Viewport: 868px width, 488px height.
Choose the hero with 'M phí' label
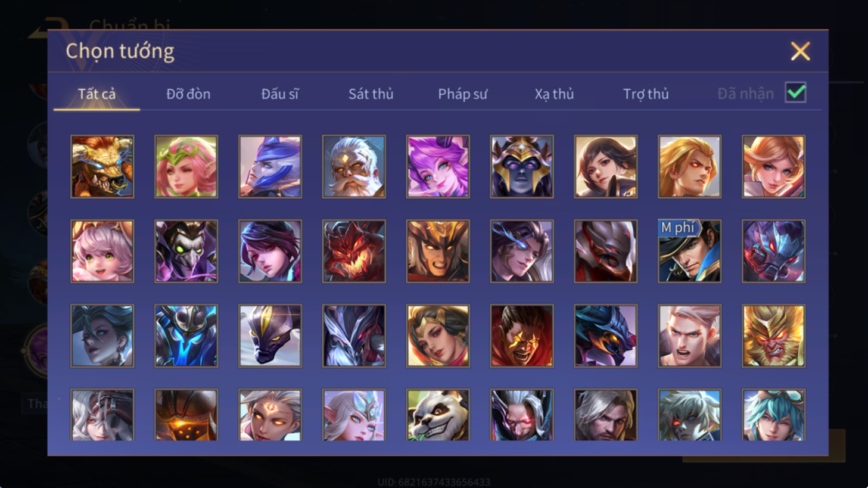(x=689, y=251)
